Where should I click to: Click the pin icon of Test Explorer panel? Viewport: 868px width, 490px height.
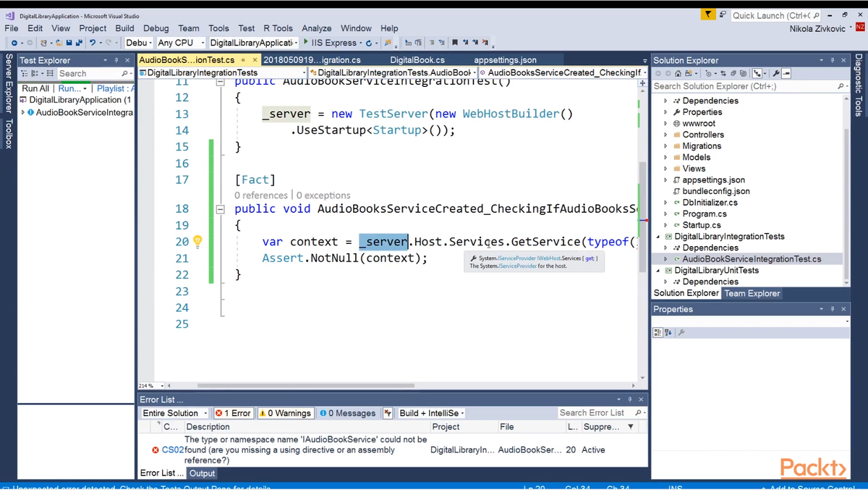pyautogui.click(x=116, y=60)
